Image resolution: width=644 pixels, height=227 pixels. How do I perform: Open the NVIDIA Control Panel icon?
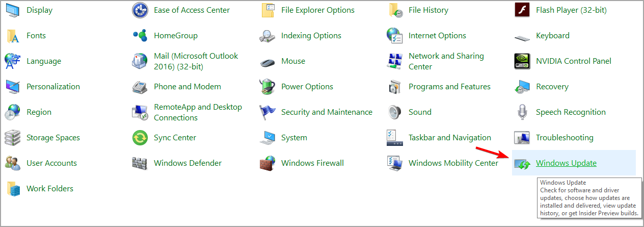click(522, 61)
